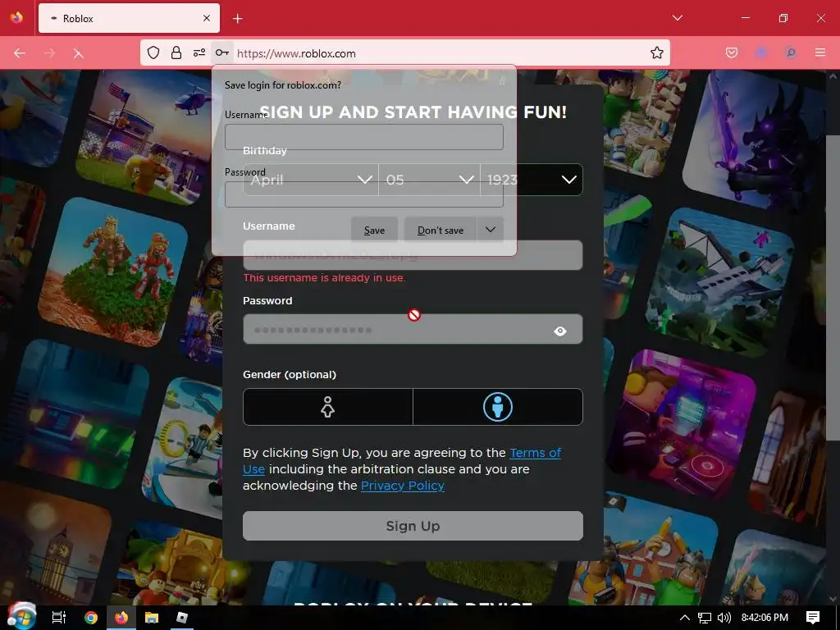This screenshot has height=630, width=840.
Task: Click the Firefox icon left of tabs
Action: [x=17, y=17]
